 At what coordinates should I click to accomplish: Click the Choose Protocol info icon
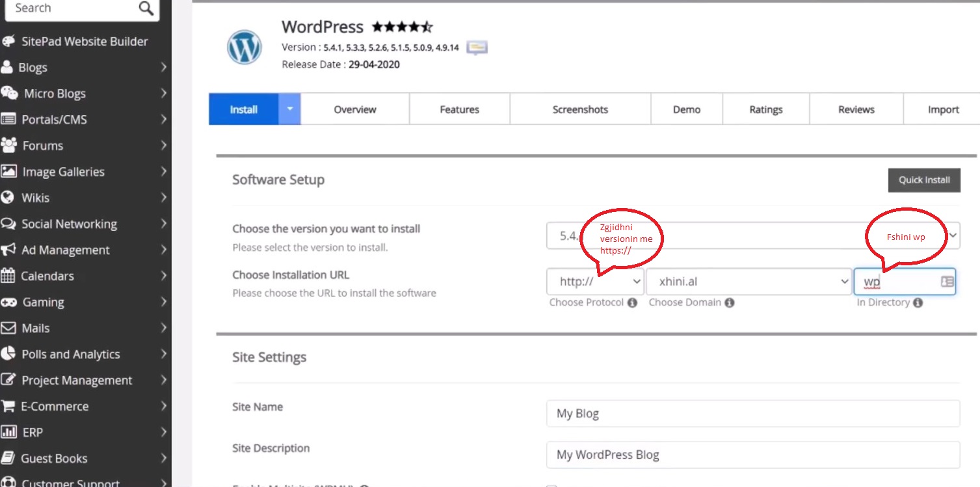click(x=632, y=302)
